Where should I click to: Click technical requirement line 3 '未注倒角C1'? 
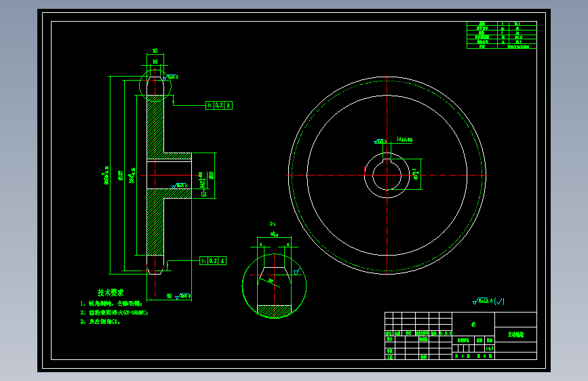[x=100, y=322]
